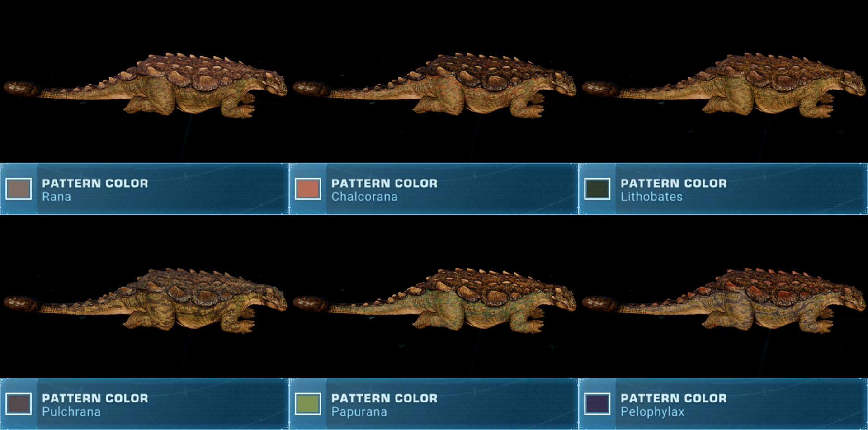This screenshot has height=430, width=868.
Task: Select the Rana dinosaur preview image
Action: (145, 86)
